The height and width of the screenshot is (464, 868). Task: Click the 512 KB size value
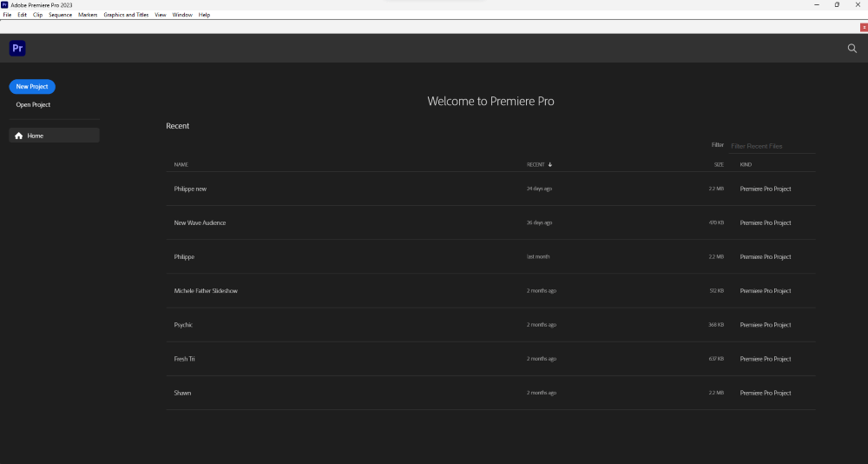pos(716,291)
